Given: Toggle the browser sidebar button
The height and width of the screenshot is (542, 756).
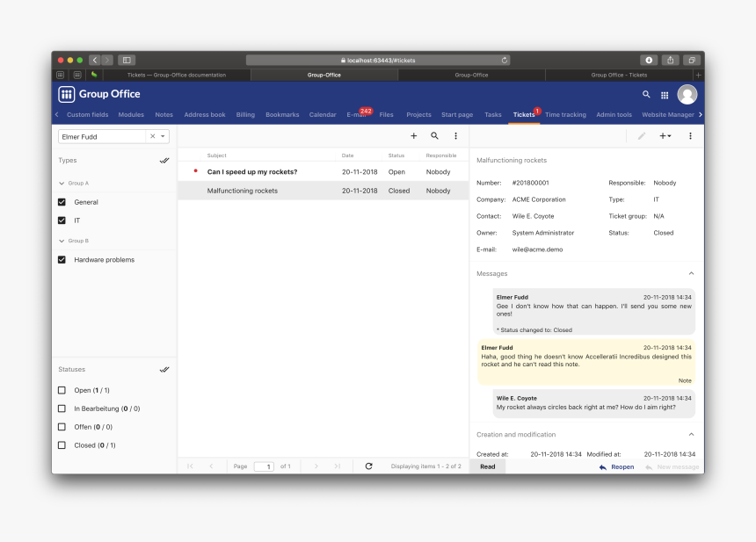Looking at the screenshot, I should tap(127, 61).
